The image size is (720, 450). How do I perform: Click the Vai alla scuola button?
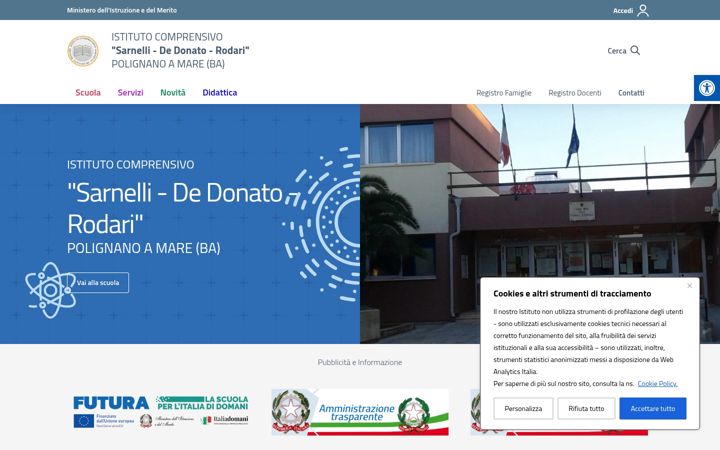pyautogui.click(x=98, y=282)
